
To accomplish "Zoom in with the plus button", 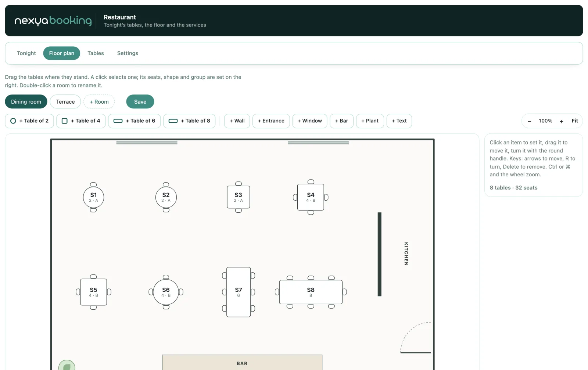I will pyautogui.click(x=561, y=121).
